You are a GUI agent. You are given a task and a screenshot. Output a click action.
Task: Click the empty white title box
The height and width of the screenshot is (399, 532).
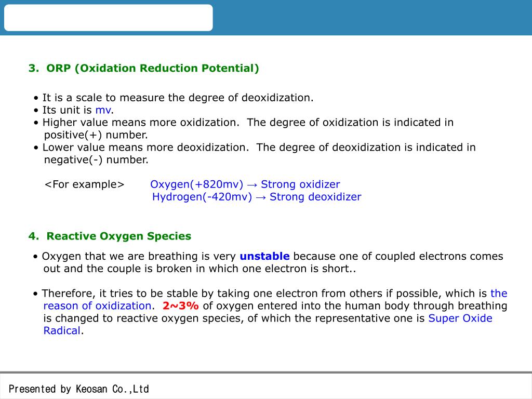[108, 18]
